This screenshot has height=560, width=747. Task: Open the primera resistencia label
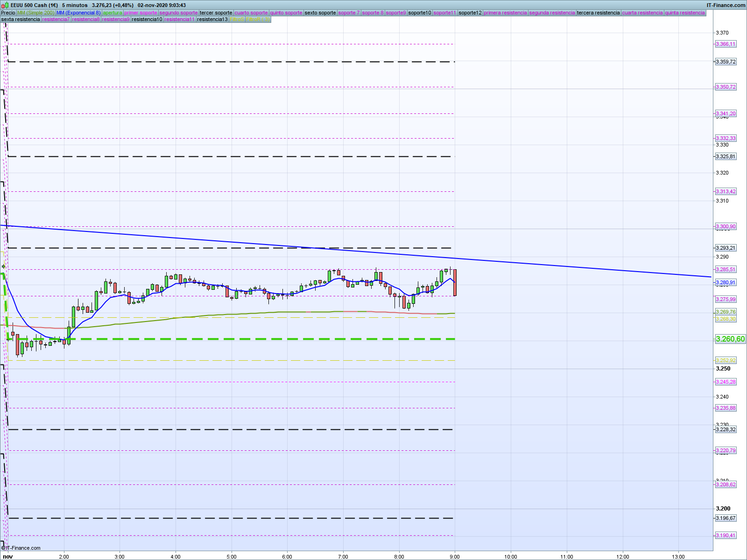(505, 13)
